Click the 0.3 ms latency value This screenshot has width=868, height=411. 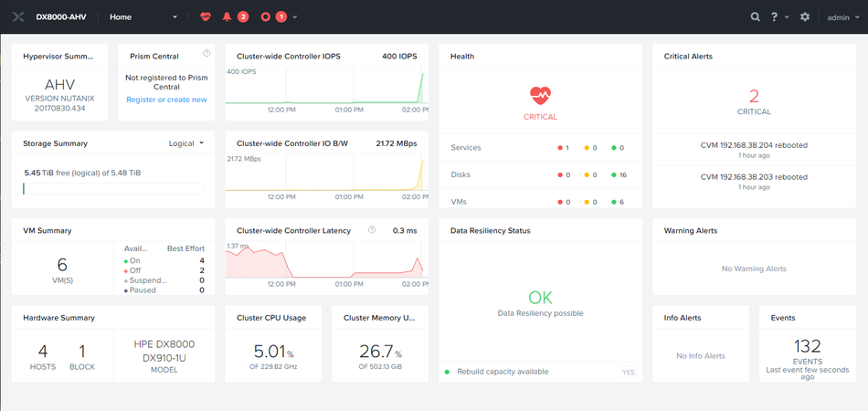405,230
